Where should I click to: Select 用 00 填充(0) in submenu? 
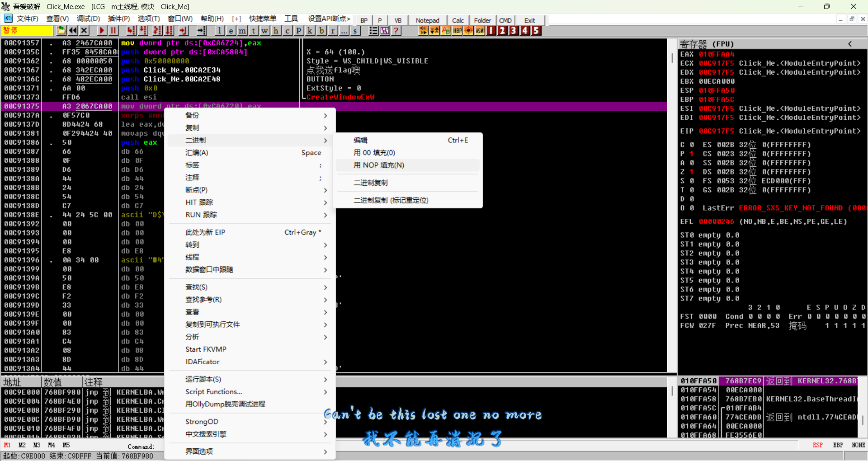click(x=408, y=153)
